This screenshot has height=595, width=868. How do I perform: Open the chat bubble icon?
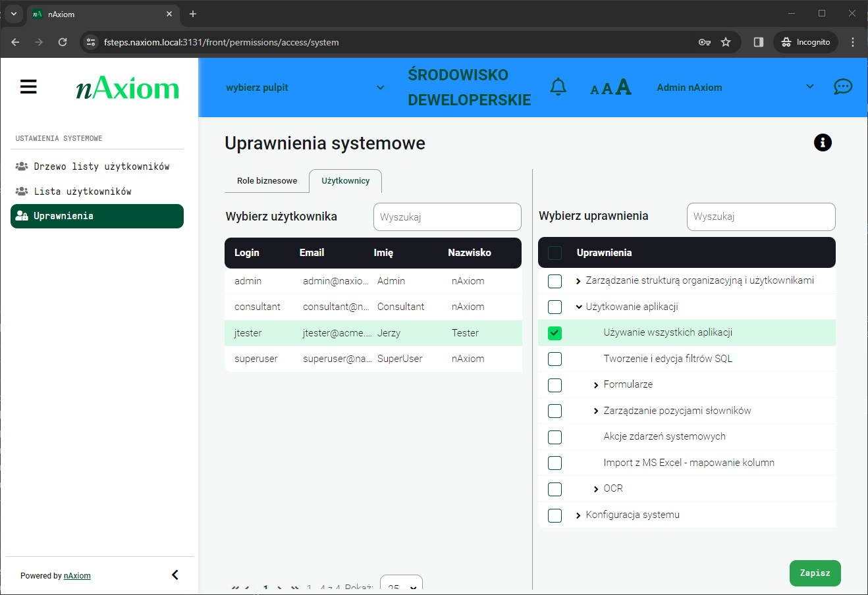(x=842, y=87)
